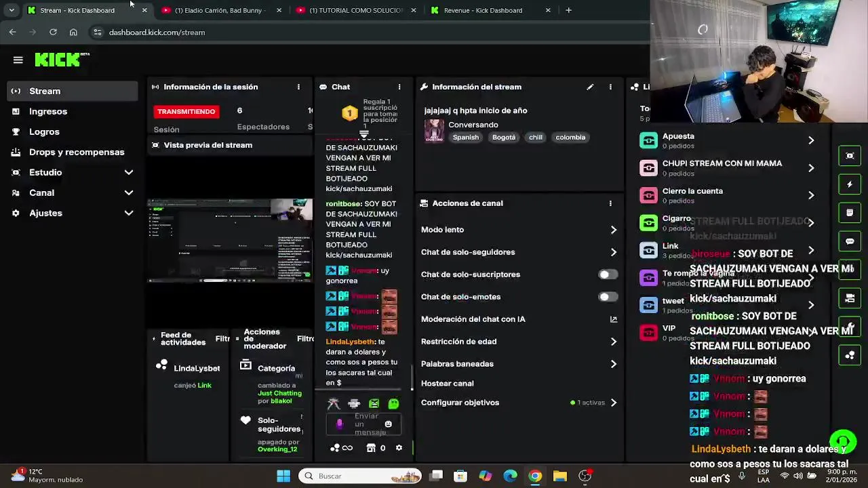Select Stream in the sidebar
Screen dimensions: 868x488
(73, 91)
